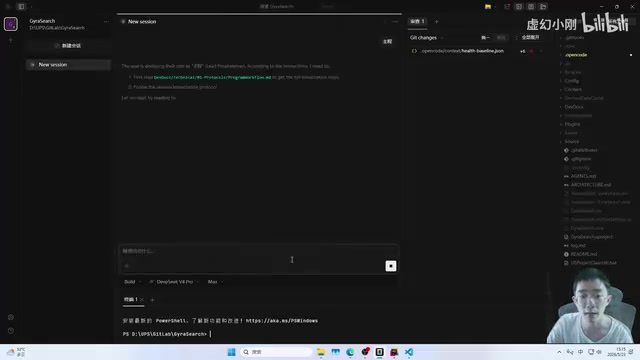This screenshot has height=360, width=640.
Task: Expand the Plugins folder in file tree
Action: click(572, 124)
